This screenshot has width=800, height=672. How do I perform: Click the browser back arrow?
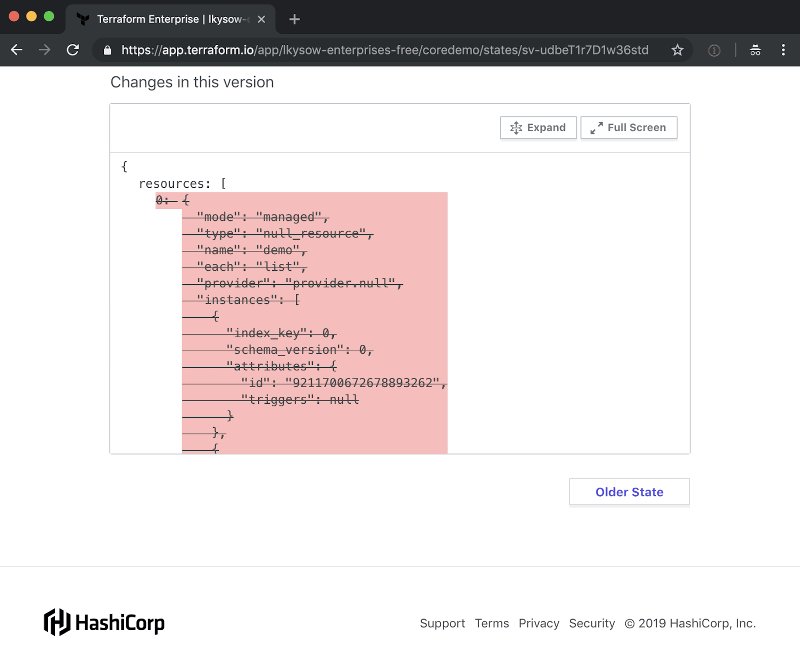coord(17,50)
